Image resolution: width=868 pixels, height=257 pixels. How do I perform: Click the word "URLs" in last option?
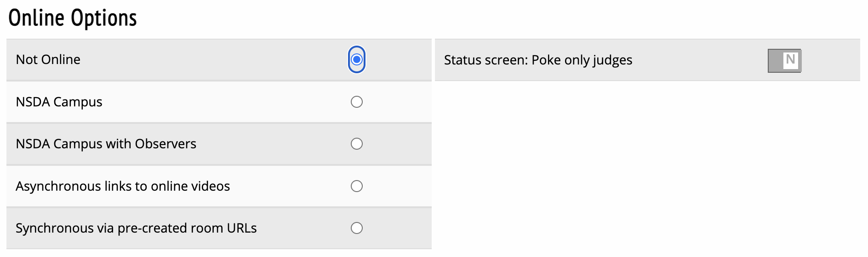(242, 228)
